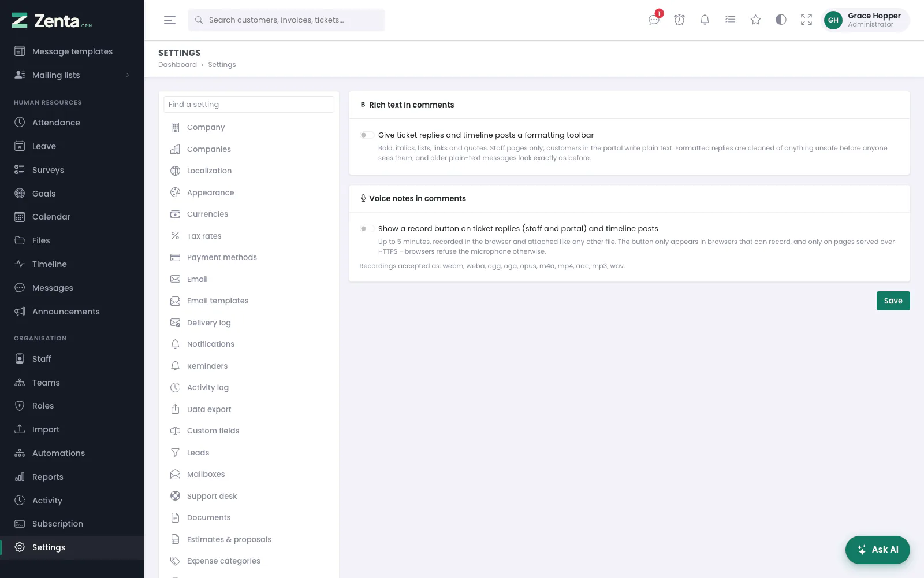Open Data export settings

249,409
